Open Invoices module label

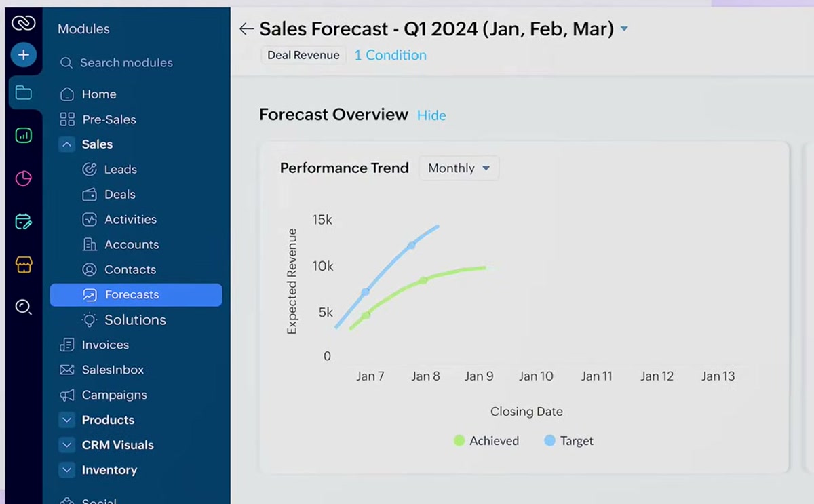pyautogui.click(x=105, y=345)
